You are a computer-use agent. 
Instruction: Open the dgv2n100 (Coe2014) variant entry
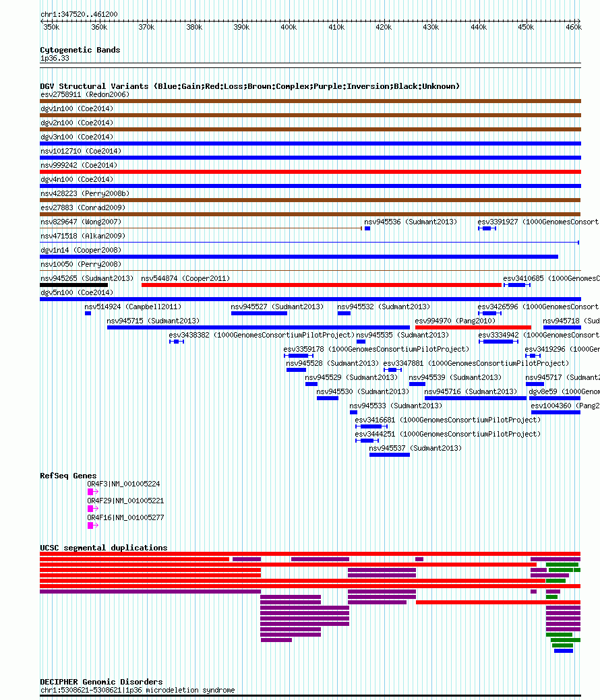(77, 123)
